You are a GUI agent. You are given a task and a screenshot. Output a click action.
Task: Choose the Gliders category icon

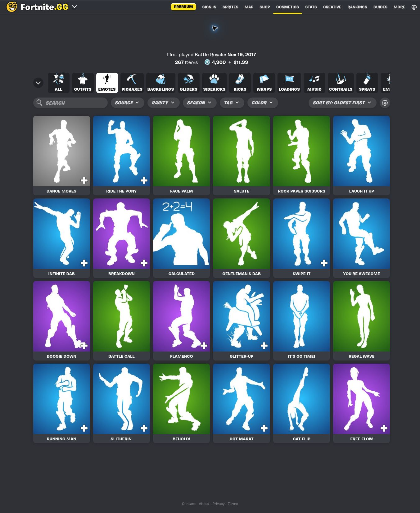point(188,79)
